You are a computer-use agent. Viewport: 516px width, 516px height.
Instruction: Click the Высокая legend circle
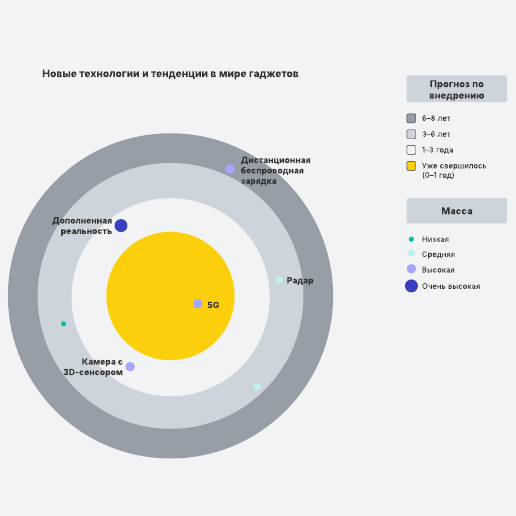411,269
